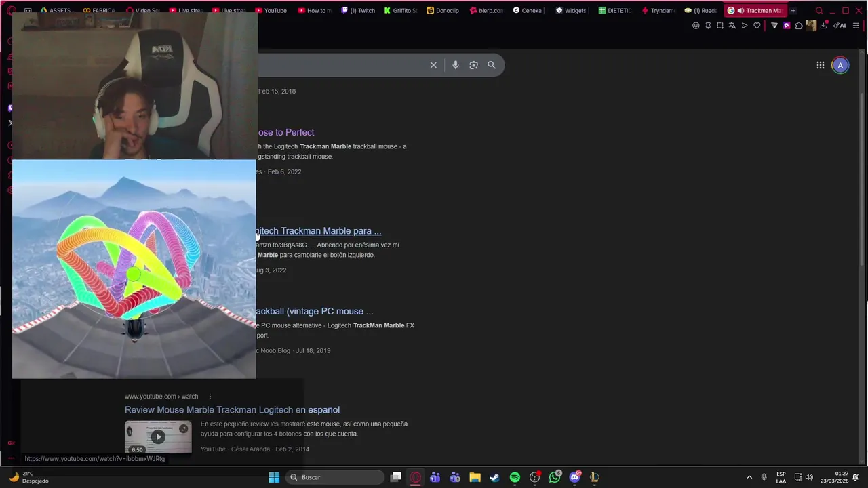Open the 'Close to Perfect' result link
Image resolution: width=868 pixels, height=488 pixels.
[285, 132]
